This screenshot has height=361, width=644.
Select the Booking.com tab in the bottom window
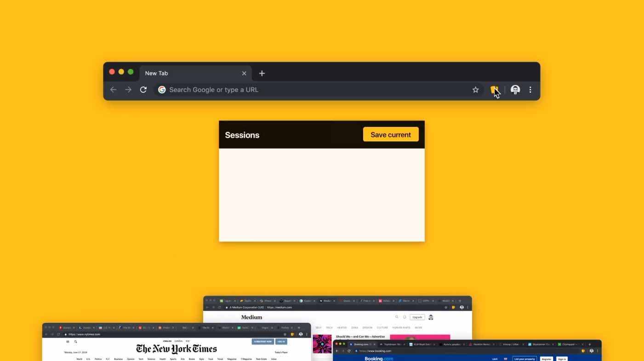tap(361, 344)
